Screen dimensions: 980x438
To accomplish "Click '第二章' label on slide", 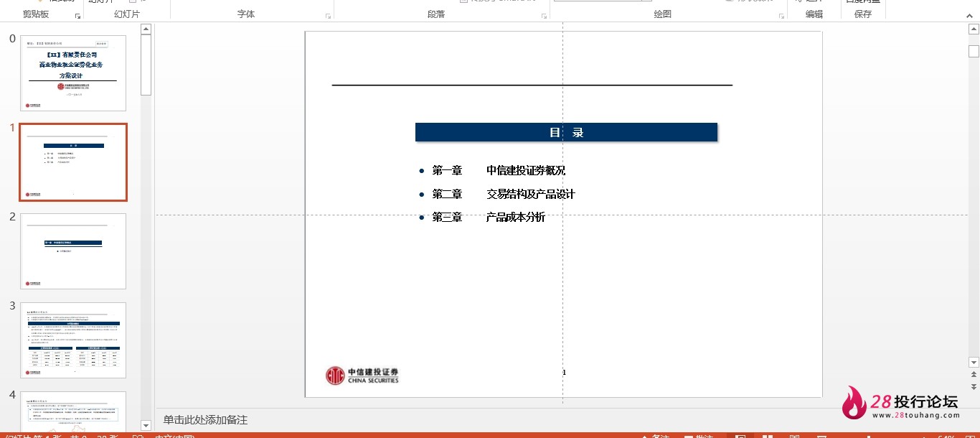I will [x=447, y=195].
